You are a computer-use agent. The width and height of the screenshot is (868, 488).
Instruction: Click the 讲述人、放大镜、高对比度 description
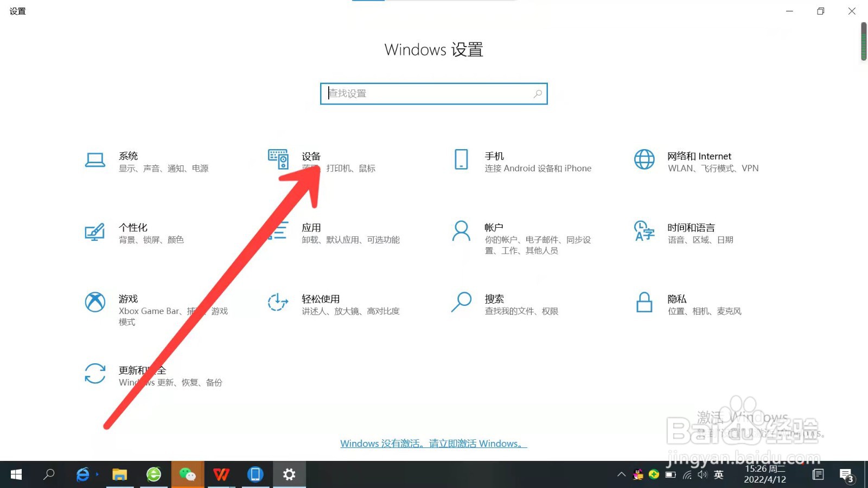(351, 311)
